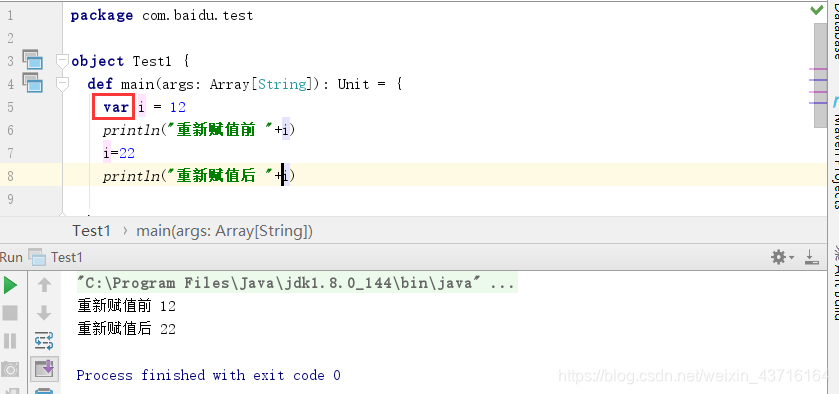Click line number 1 in the gutter
The image size is (839, 394).
tap(10, 16)
